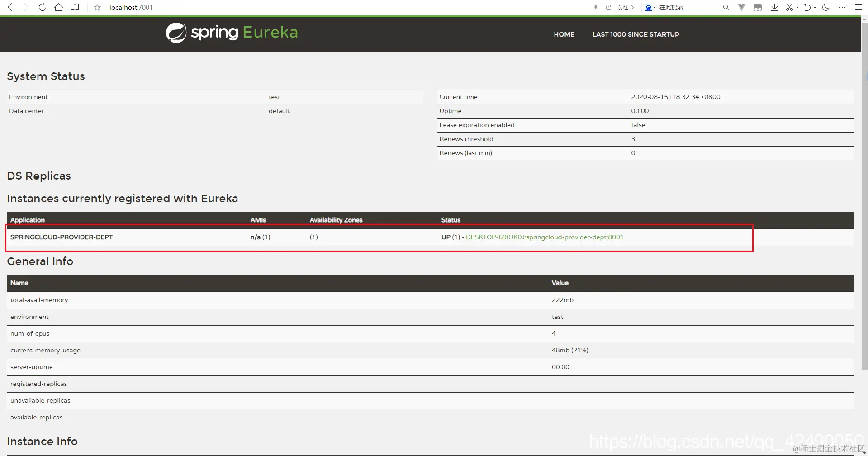Image resolution: width=868 pixels, height=456 pixels.
Task: Open the Baidu search engine dropdown
Action: tap(650, 7)
